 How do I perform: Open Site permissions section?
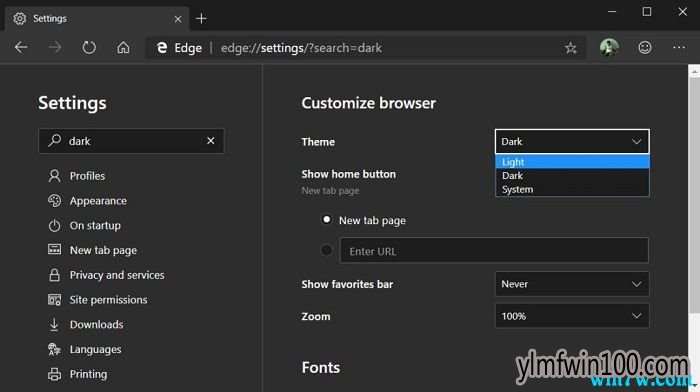pos(108,300)
